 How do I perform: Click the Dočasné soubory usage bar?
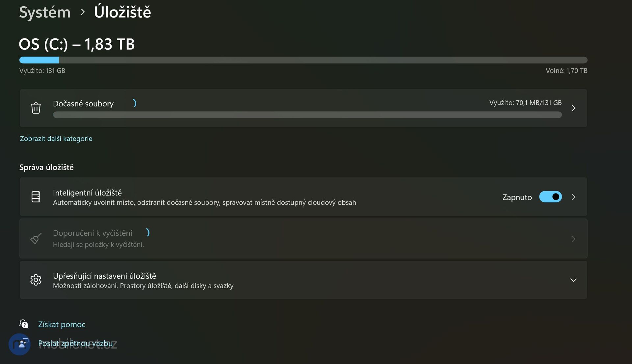point(307,115)
